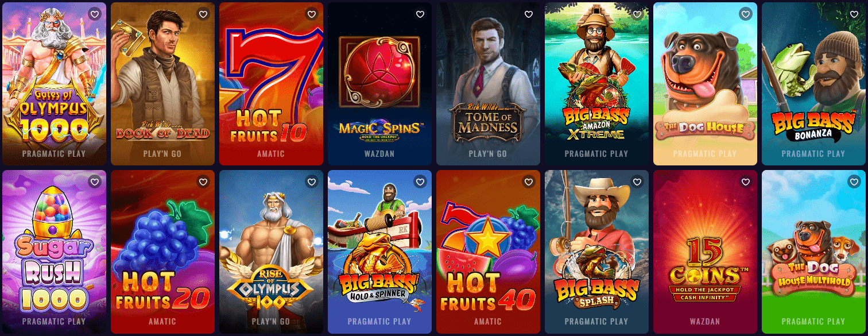Toggle heart on Book of Dead tile
868x336 pixels.
pos(203,14)
